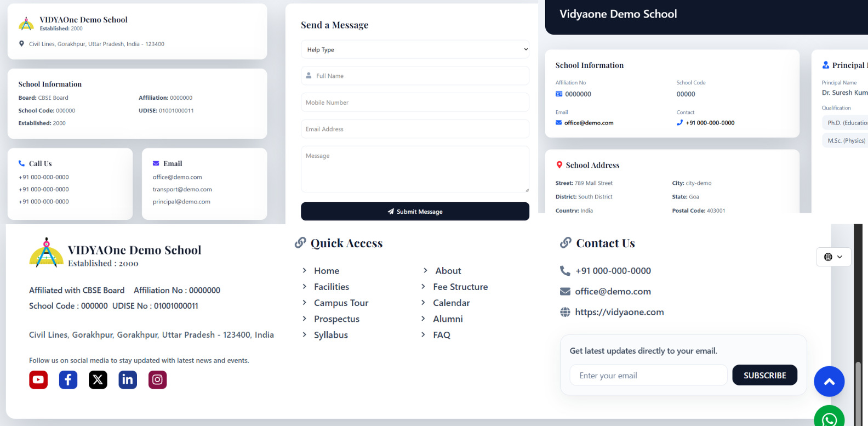Open the Prospectus link
This screenshot has height=426, width=868.
pos(336,319)
